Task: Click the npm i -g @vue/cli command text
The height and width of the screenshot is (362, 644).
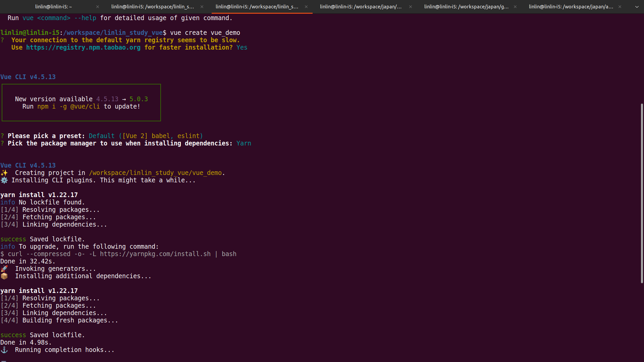Action: click(68, 107)
